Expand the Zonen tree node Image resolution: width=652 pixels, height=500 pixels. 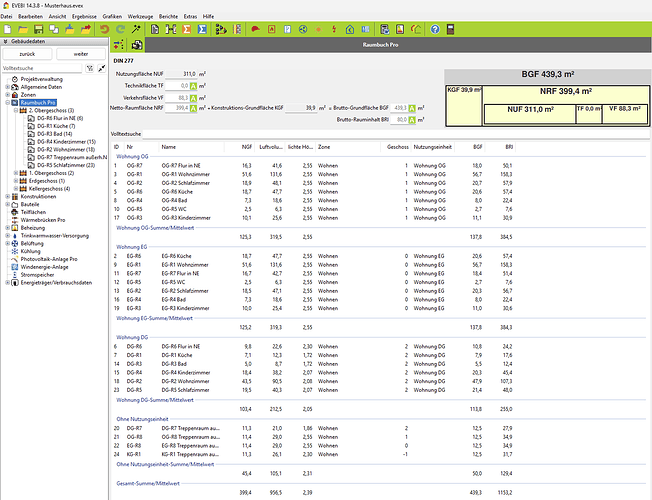[7, 95]
